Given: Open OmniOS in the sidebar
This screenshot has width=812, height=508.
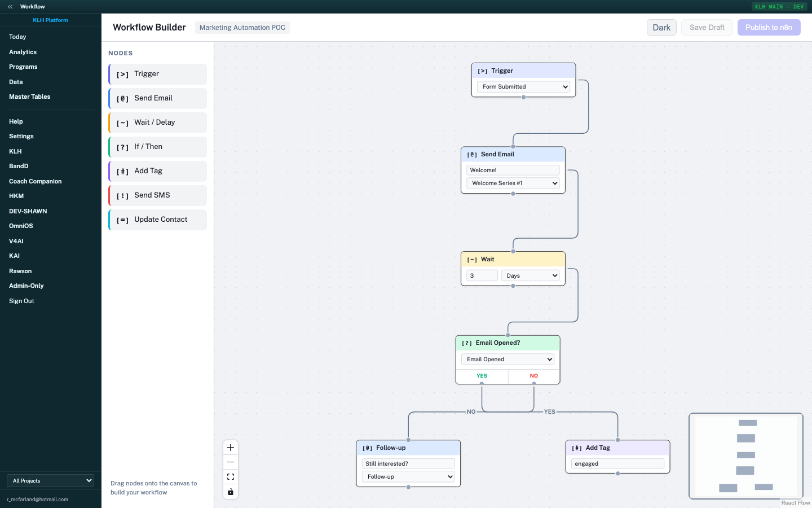Looking at the screenshot, I should (x=21, y=226).
